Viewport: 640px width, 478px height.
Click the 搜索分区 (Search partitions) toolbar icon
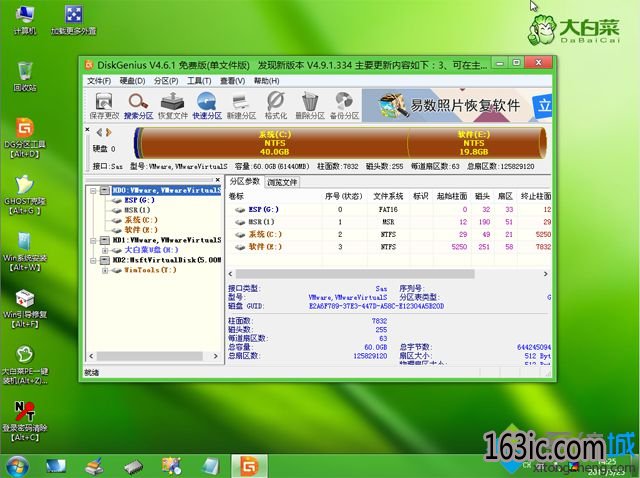click(138, 105)
